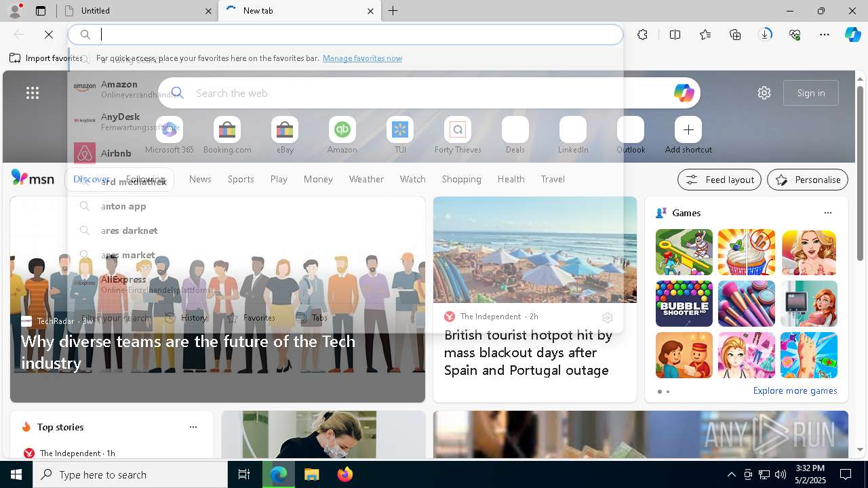The width and height of the screenshot is (868, 488).
Task: Open a new browser tab
Action: [x=393, y=11]
